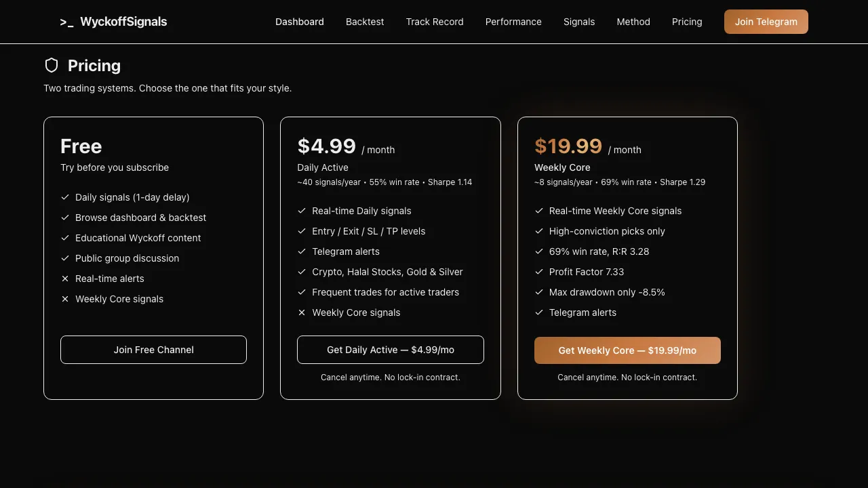Screen dimensions: 868x488
Task: Click checkmark next to Real-time Daily signals
Action: (x=302, y=211)
